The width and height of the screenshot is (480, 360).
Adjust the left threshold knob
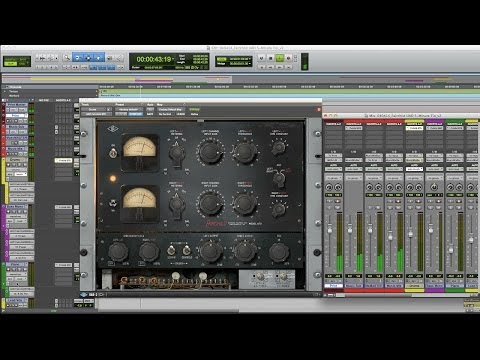click(x=245, y=152)
